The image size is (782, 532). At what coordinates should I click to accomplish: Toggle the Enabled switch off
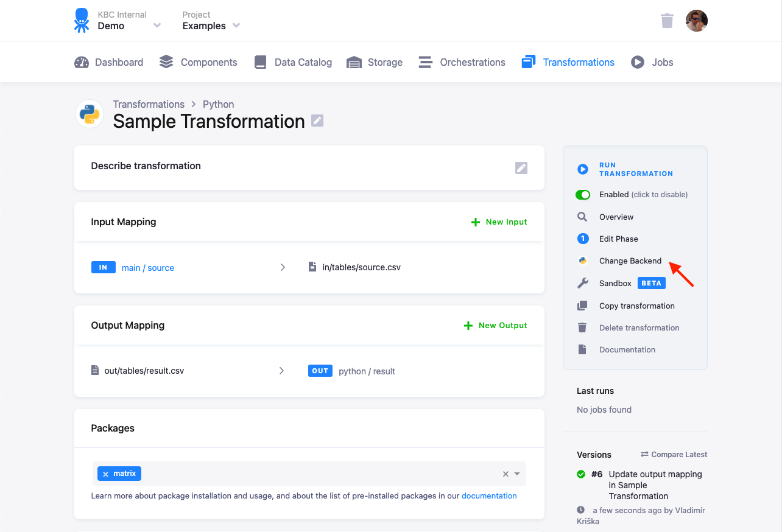(x=583, y=195)
